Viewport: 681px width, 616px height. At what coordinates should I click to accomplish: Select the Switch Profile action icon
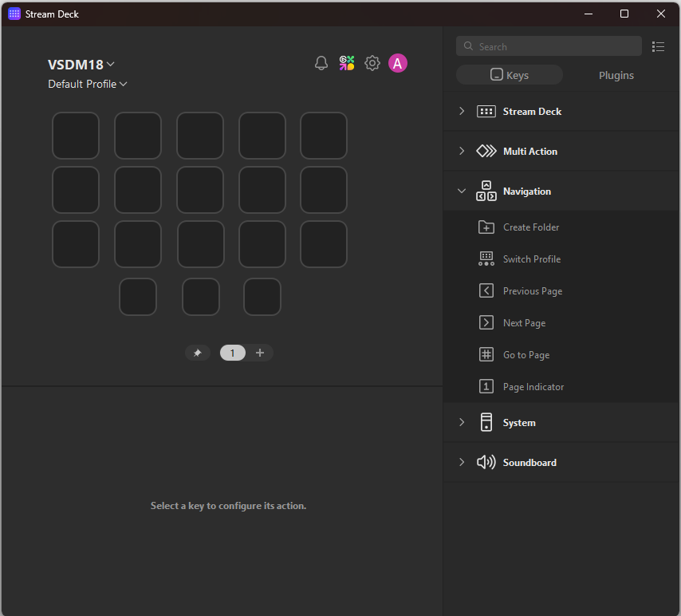486,259
